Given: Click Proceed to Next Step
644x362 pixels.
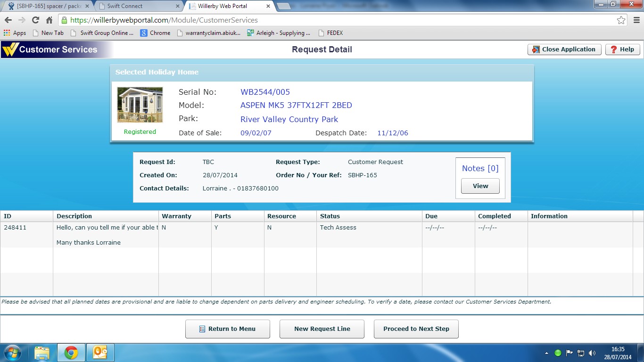Looking at the screenshot, I should (416, 329).
